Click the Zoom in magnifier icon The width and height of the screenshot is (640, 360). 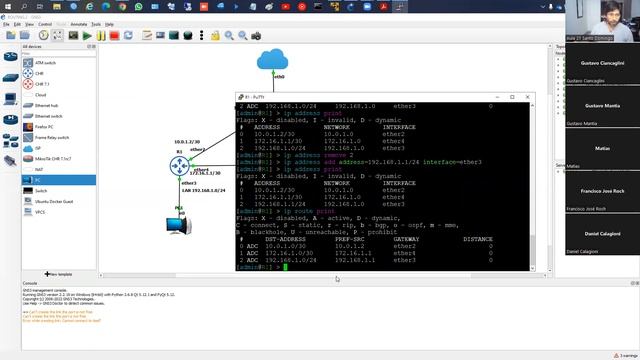[229, 36]
